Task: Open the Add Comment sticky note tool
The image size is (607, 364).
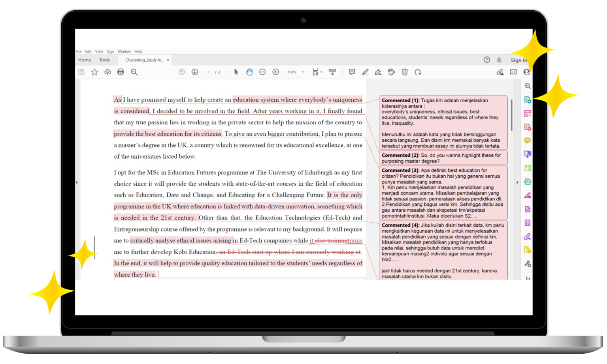Action: (x=352, y=72)
